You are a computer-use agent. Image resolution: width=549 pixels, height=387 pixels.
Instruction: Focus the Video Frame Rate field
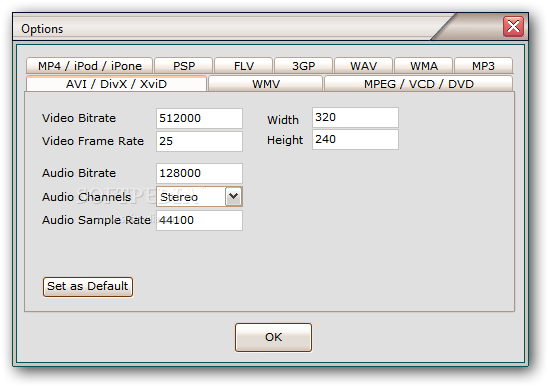[199, 141]
